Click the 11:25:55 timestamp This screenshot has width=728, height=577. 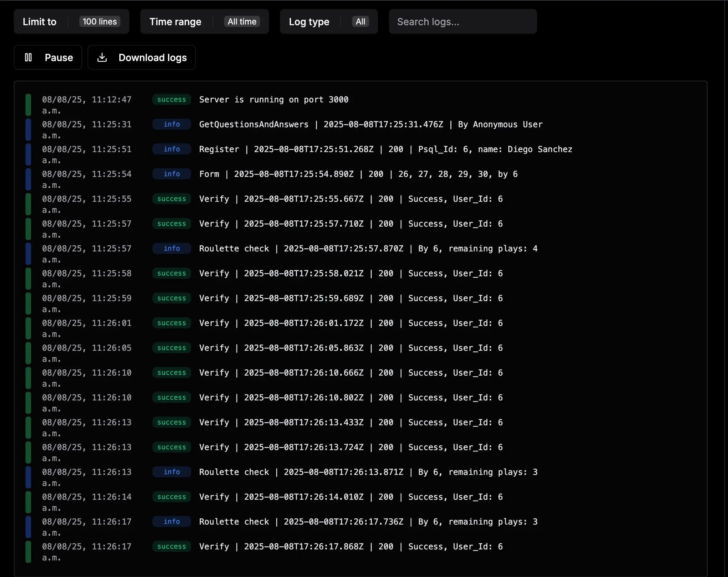(87, 205)
